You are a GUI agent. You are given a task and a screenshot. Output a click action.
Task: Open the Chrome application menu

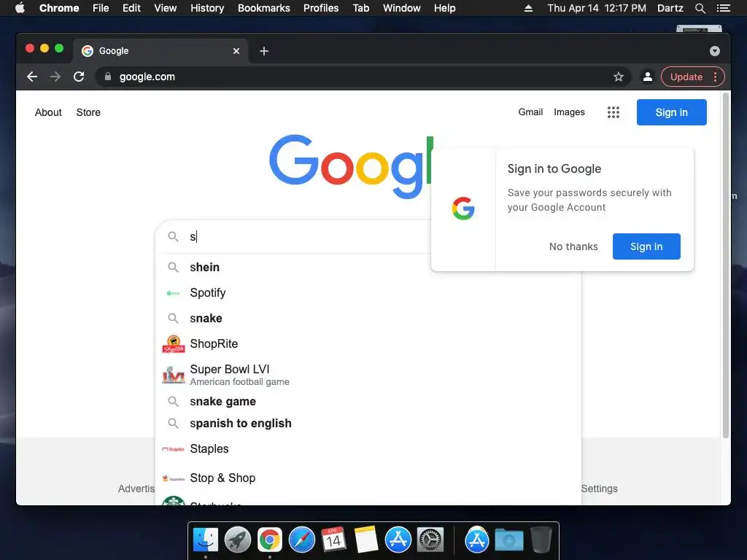tap(59, 8)
